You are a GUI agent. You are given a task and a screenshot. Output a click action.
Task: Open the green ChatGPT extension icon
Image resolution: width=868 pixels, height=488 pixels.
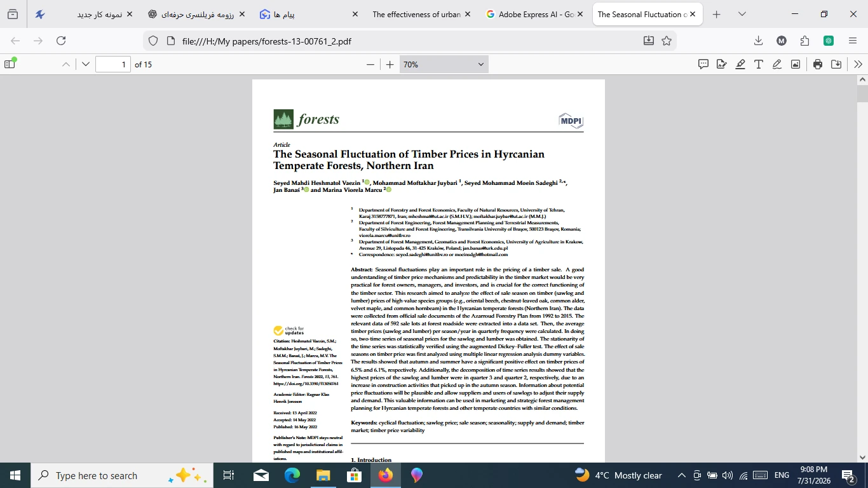click(x=829, y=41)
